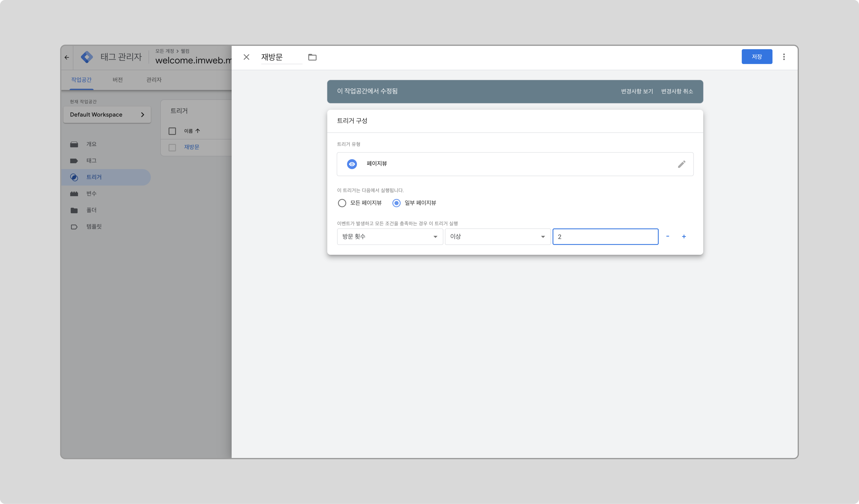Open the 재방문 trigger link in list
Screen dimensions: 859x504
[x=192, y=147]
